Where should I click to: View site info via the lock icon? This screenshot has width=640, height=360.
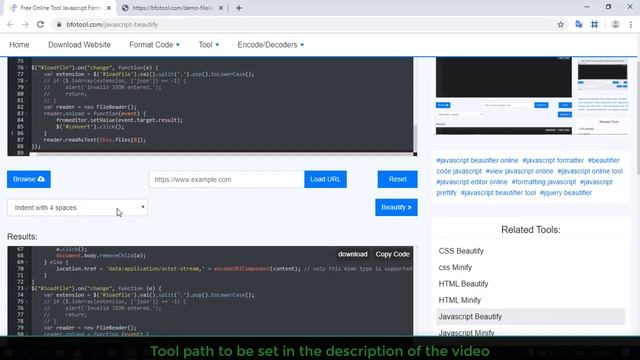point(59,24)
